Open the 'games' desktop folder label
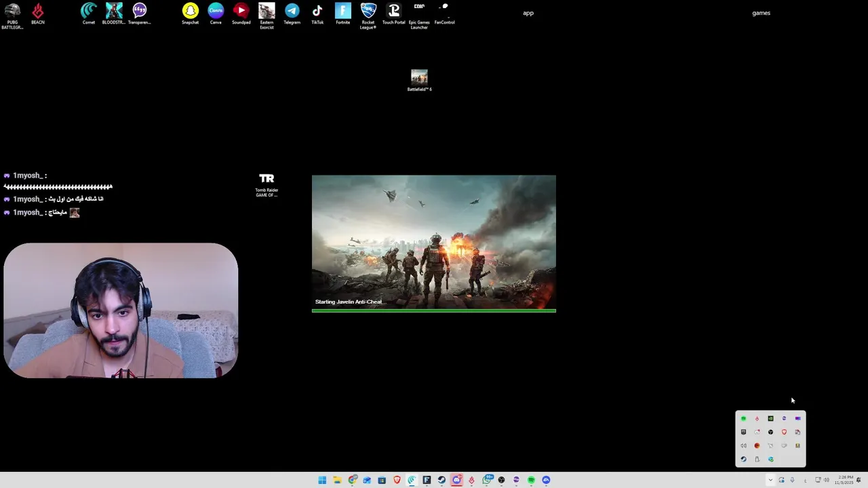Screen dimensions: 868x488 761,13
